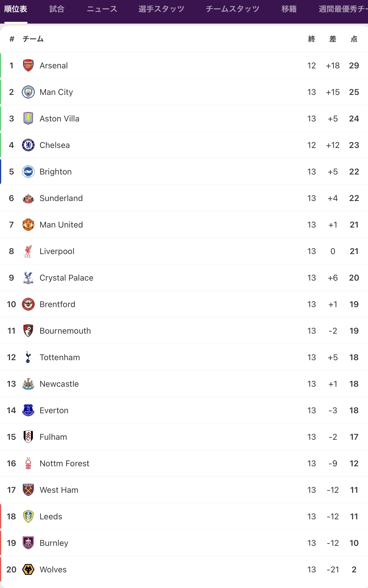Open the Liverpool crest icon
The image size is (368, 588).
28,251
